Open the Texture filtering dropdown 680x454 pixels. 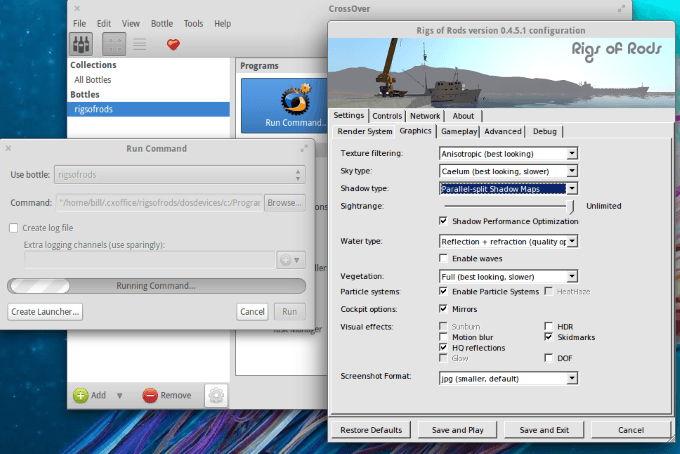(508, 154)
